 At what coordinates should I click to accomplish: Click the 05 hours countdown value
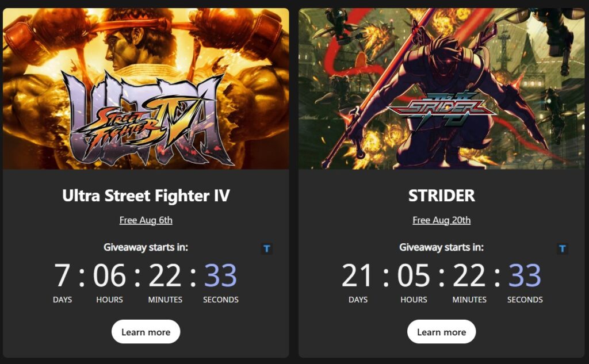click(x=414, y=275)
